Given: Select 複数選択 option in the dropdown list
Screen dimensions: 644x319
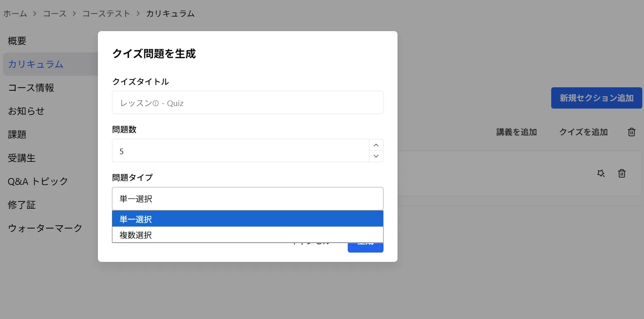Looking at the screenshot, I should coord(248,235).
